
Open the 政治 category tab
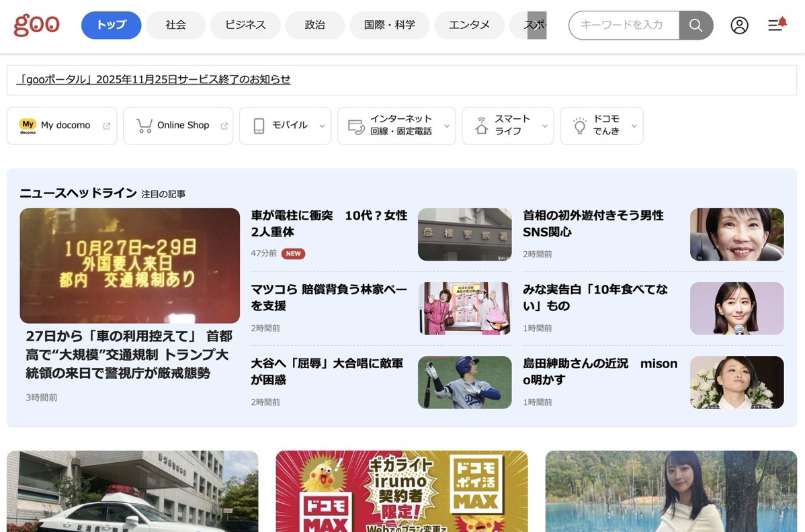pyautogui.click(x=314, y=26)
